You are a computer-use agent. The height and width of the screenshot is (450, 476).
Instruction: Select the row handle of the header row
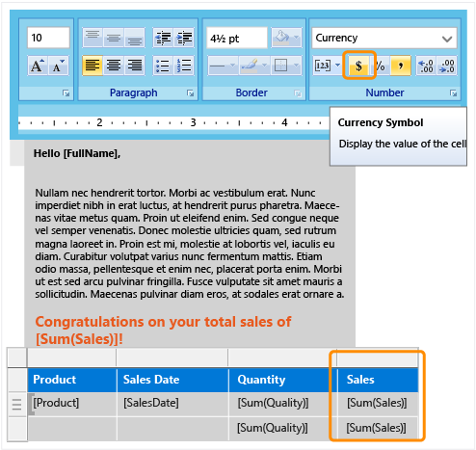(17, 380)
